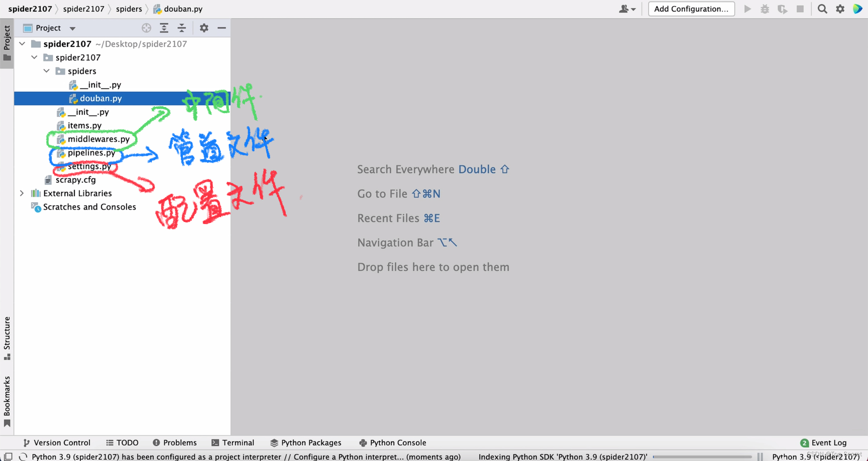Toggle the Bookmarks side tool window
868x461 pixels.
click(x=7, y=400)
